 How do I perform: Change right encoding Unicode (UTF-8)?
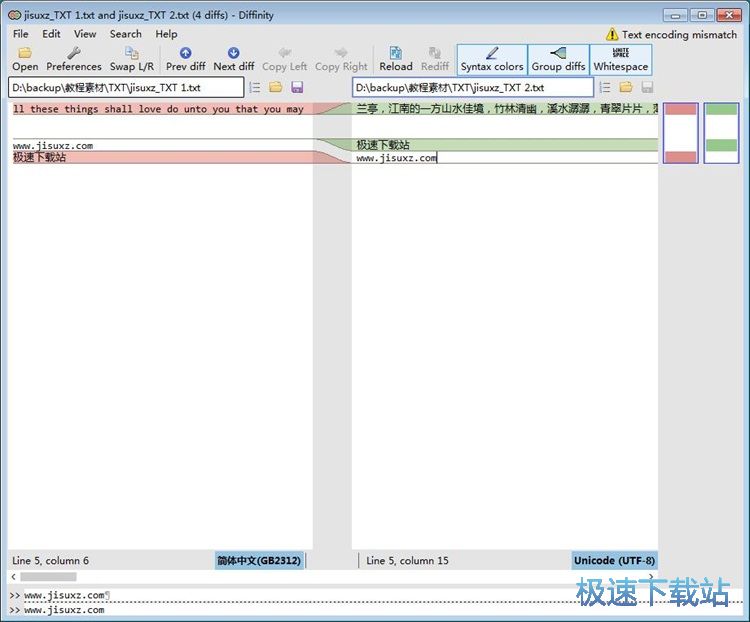pos(614,560)
